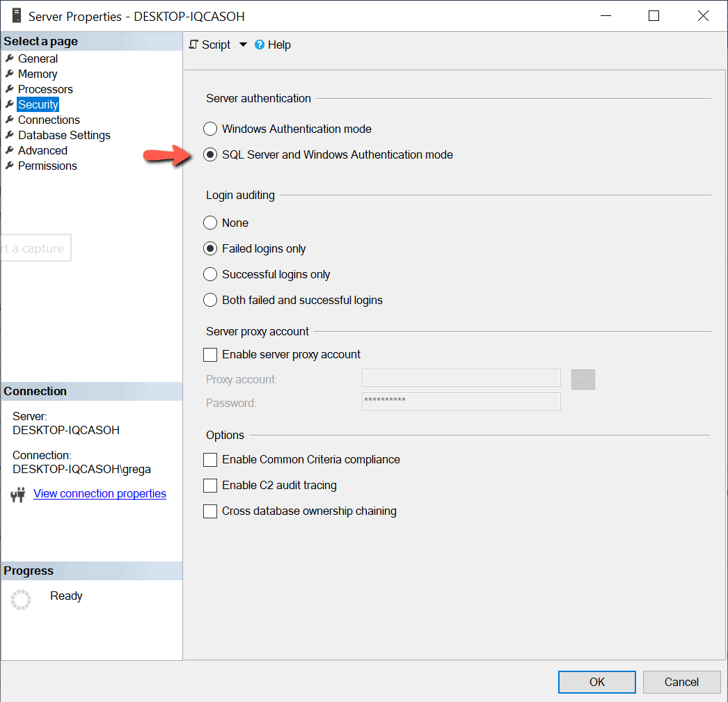Close the Server Properties window
Viewport: 728px width, 702px height.
(x=703, y=16)
